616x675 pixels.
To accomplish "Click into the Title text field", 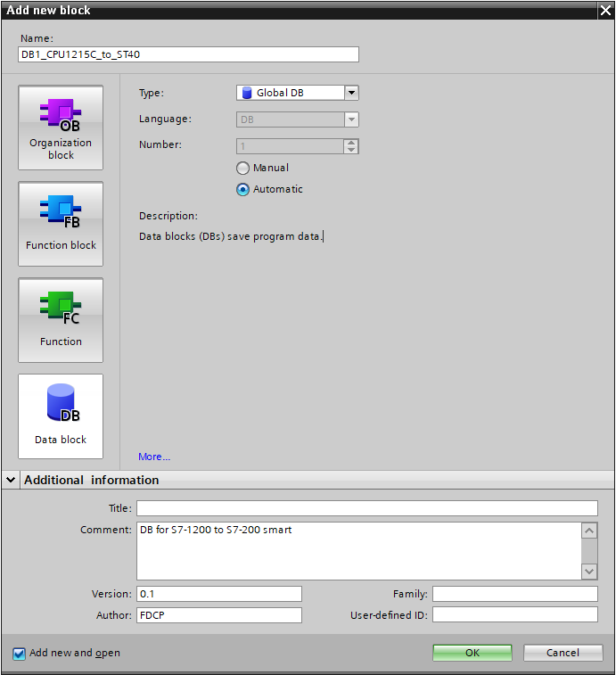I will pyautogui.click(x=366, y=508).
